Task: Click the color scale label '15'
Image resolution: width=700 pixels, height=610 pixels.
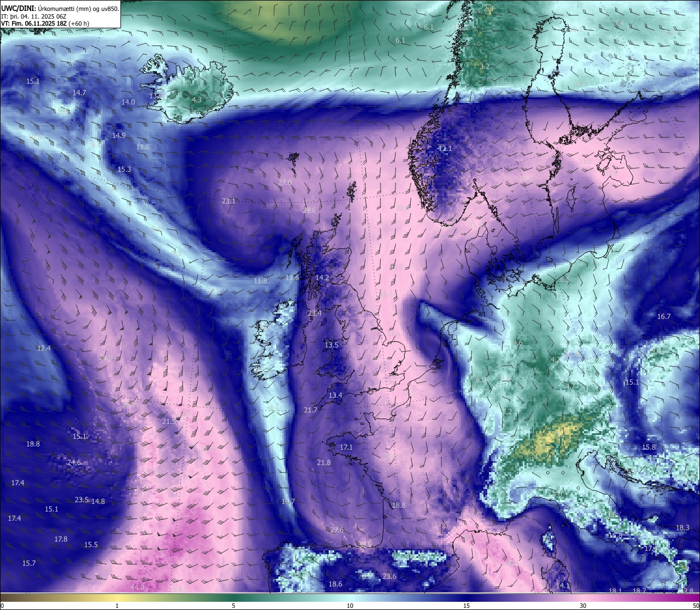Action: tap(466, 606)
